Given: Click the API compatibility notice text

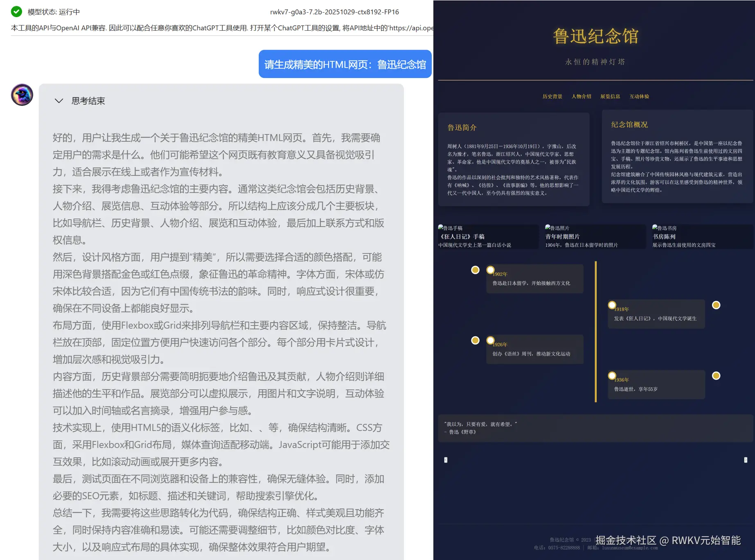Looking at the screenshot, I should [x=222, y=28].
